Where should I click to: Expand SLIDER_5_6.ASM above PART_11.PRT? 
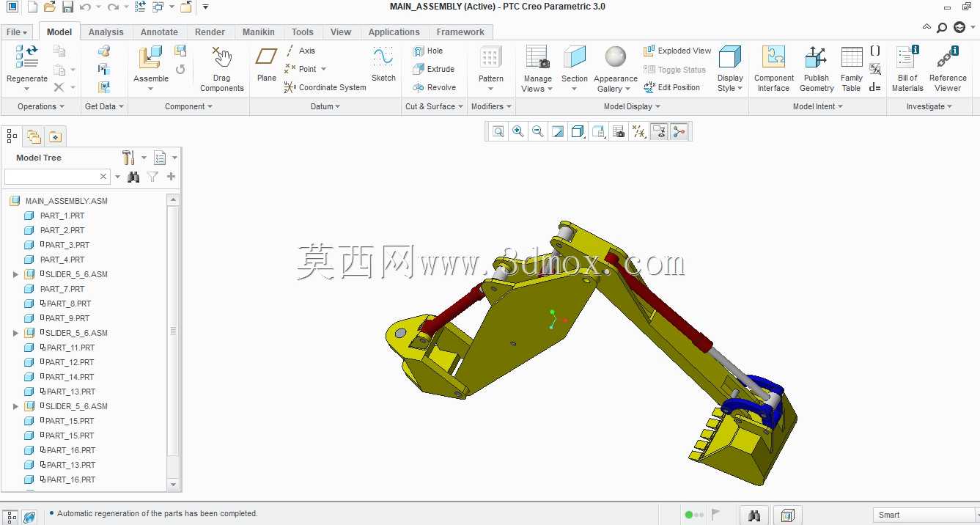click(x=15, y=333)
